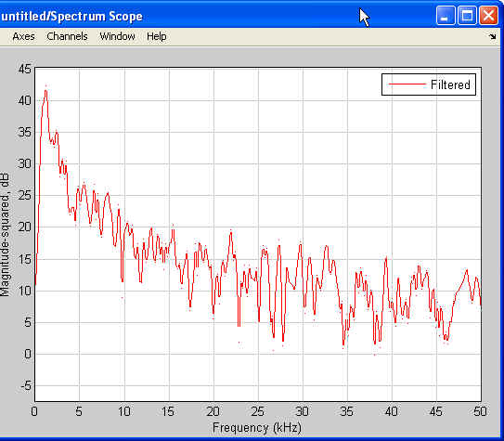Click the -5 dB magnitude tick label
This screenshot has height=441, width=504.
(x=26, y=385)
